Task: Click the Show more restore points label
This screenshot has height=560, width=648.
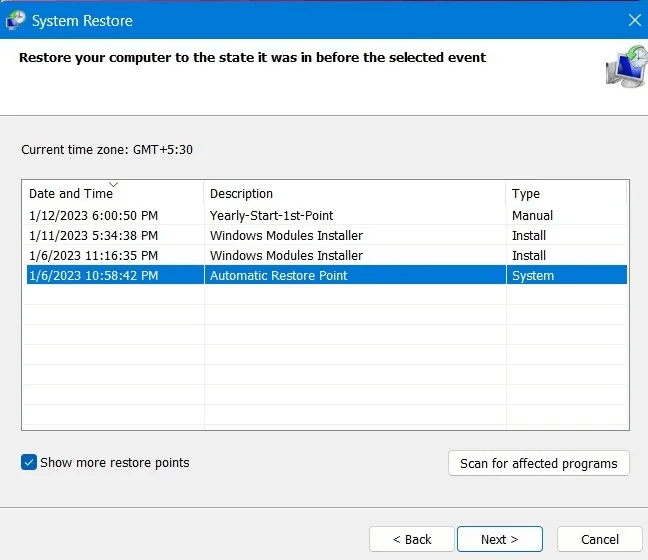Action: (114, 463)
